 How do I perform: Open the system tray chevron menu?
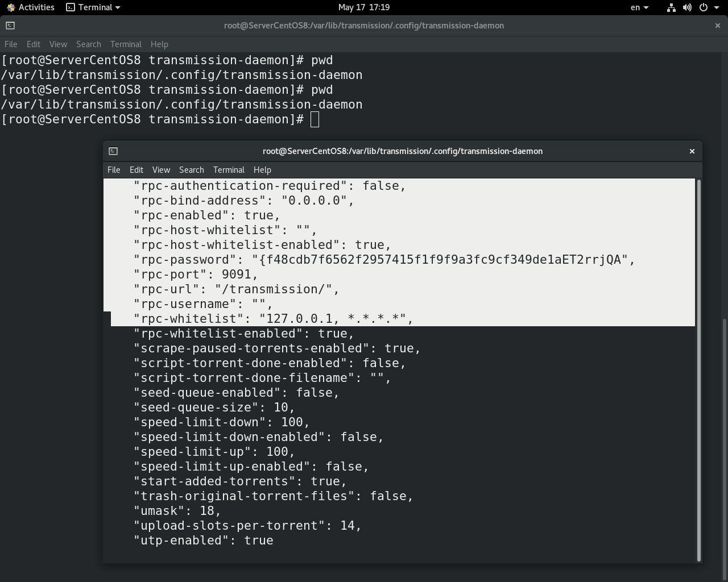click(716, 7)
